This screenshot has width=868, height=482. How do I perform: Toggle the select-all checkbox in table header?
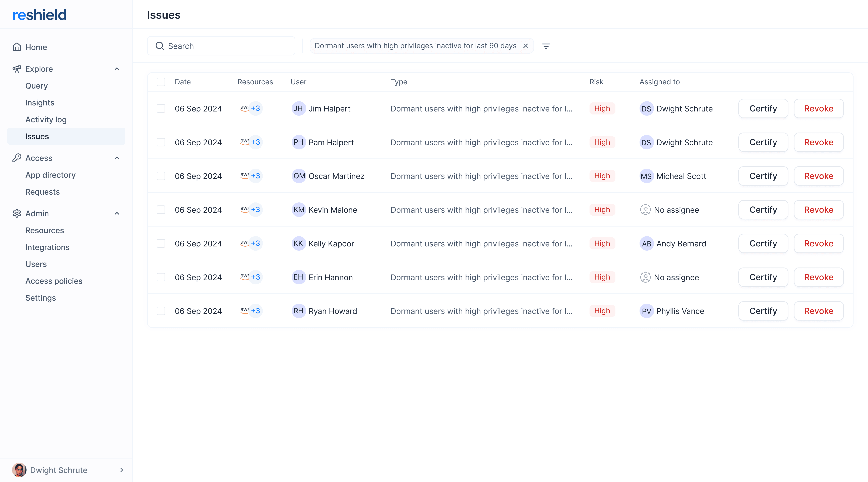[161, 82]
